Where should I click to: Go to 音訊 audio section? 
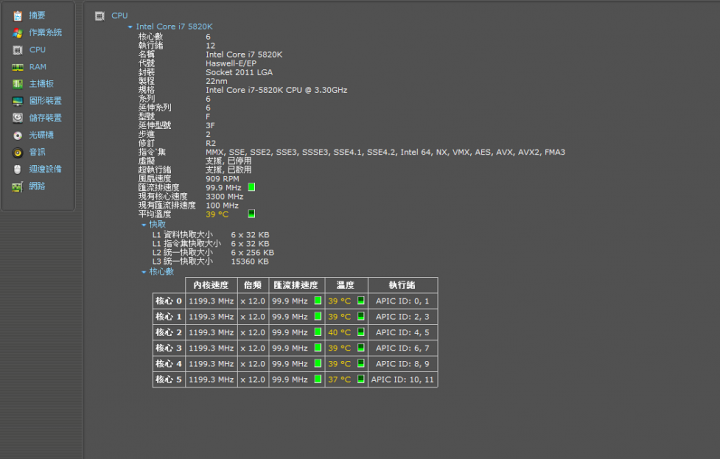point(37,152)
